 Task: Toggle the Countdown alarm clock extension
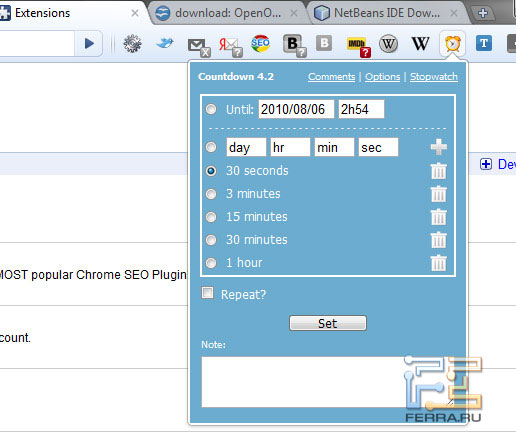pos(453,43)
